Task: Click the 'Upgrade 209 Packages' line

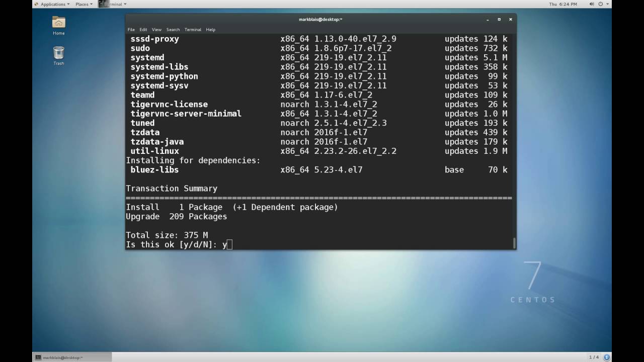Action: coord(177,217)
